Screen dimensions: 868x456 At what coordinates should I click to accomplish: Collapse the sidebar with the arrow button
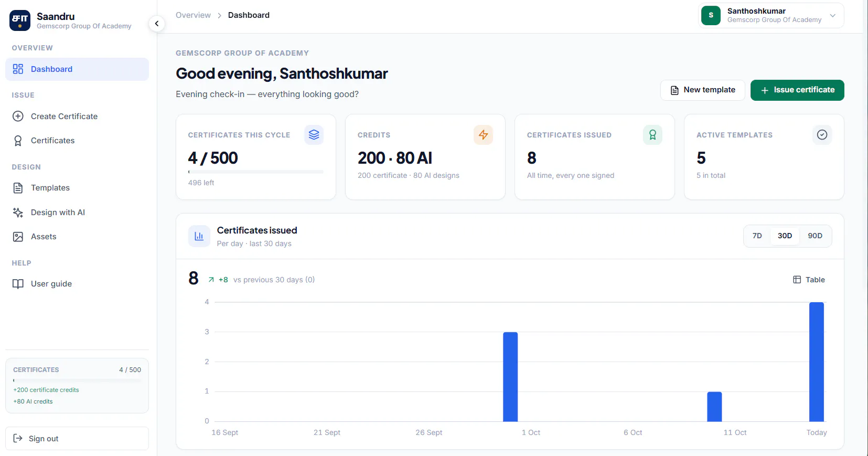pyautogui.click(x=157, y=24)
